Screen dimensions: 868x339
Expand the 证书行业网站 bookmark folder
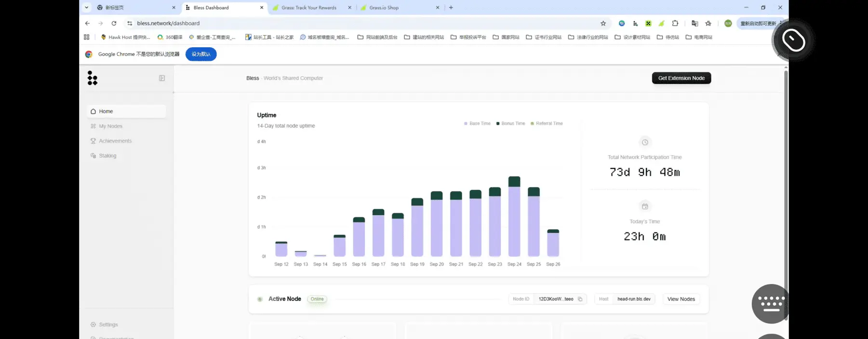pos(544,37)
